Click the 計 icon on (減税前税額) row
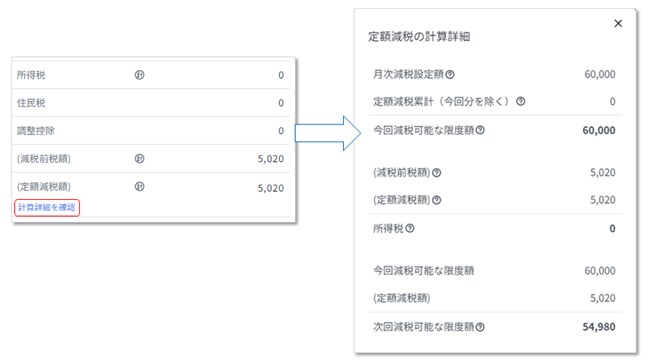This screenshot has height=362, width=656. pyautogui.click(x=139, y=159)
